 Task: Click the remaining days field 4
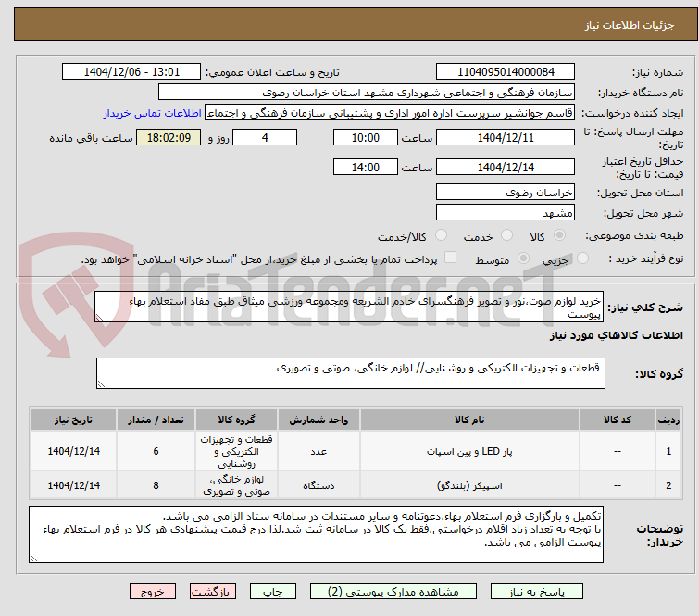pos(265,137)
